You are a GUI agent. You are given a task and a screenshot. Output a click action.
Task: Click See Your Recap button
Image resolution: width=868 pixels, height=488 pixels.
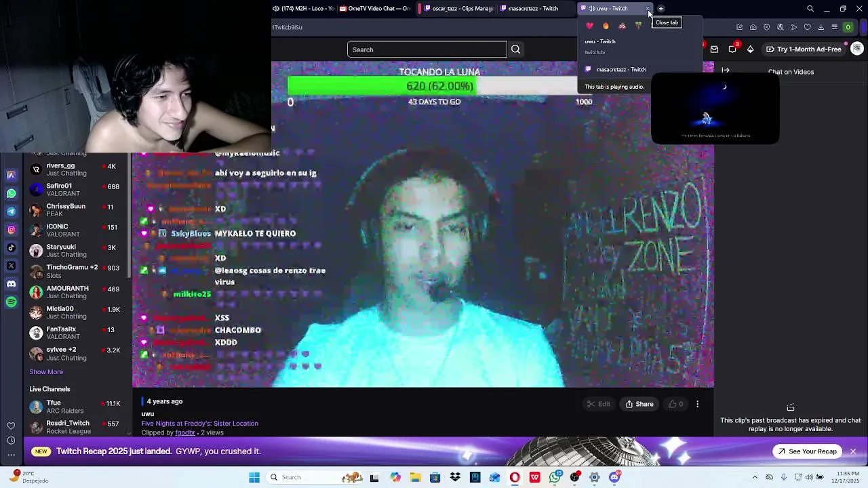point(808,451)
